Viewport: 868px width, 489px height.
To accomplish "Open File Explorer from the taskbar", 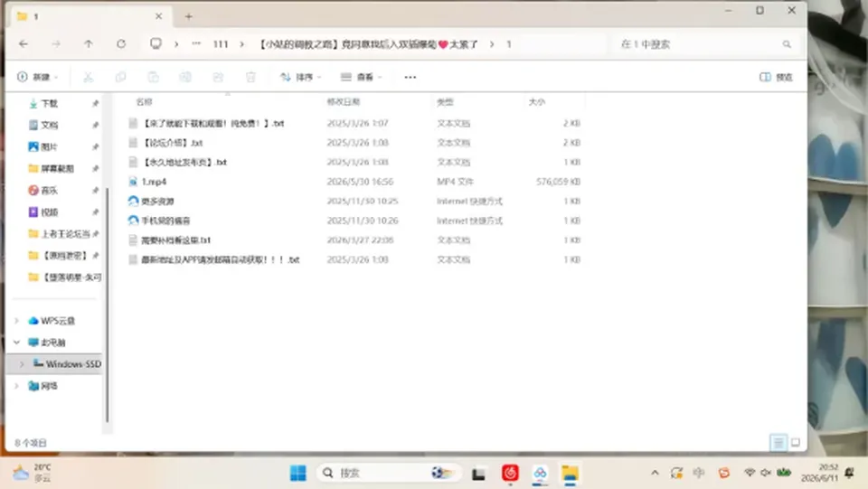I will [x=570, y=474].
